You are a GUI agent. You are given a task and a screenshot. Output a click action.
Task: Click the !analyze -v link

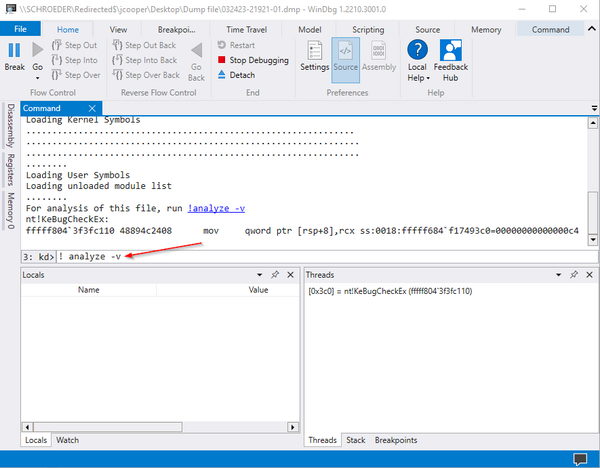point(216,208)
